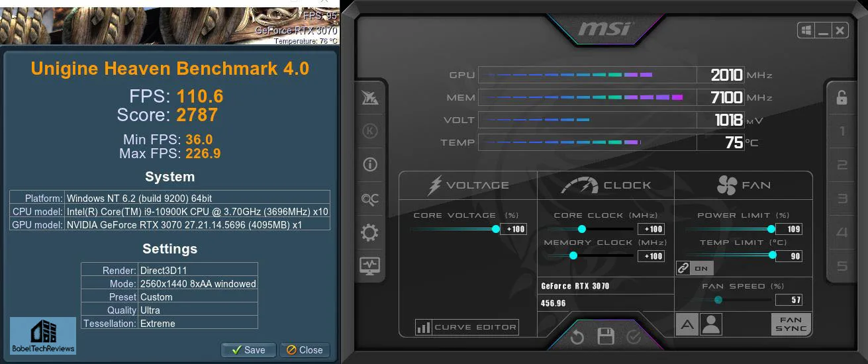The height and width of the screenshot is (364, 868).
Task: Toggle power/temp limit link ON button
Action: [x=693, y=268]
